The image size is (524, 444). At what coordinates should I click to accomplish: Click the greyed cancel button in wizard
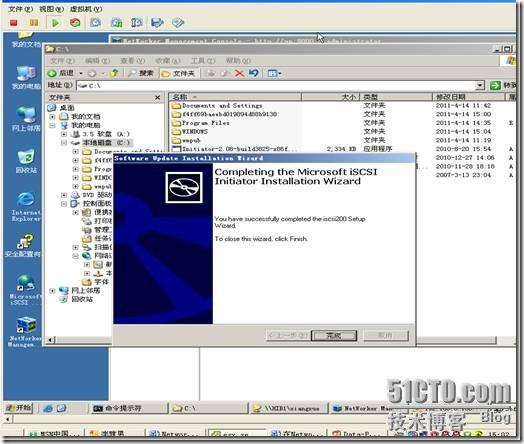pyautogui.click(x=386, y=335)
